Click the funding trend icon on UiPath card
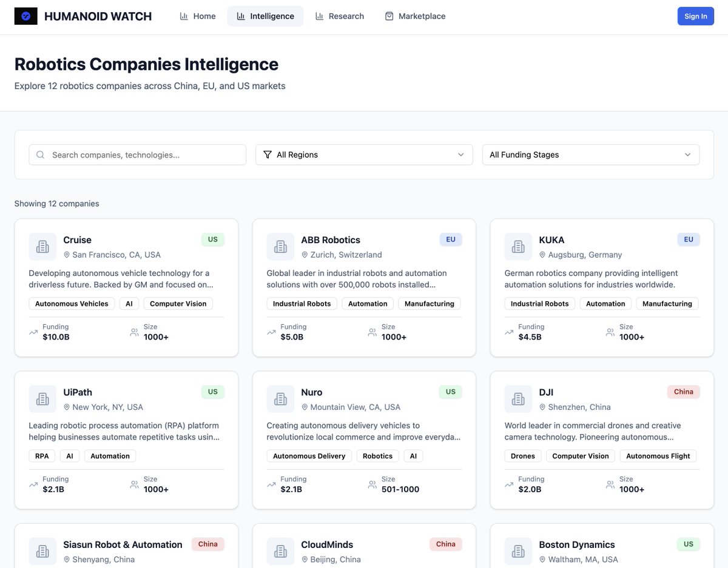The width and height of the screenshot is (728, 568). (x=33, y=484)
